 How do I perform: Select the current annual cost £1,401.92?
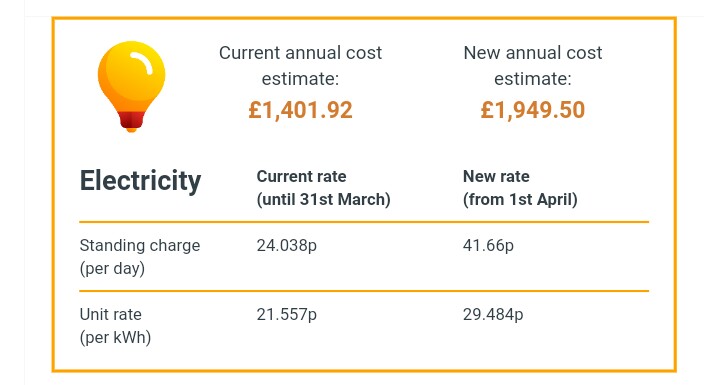click(300, 110)
